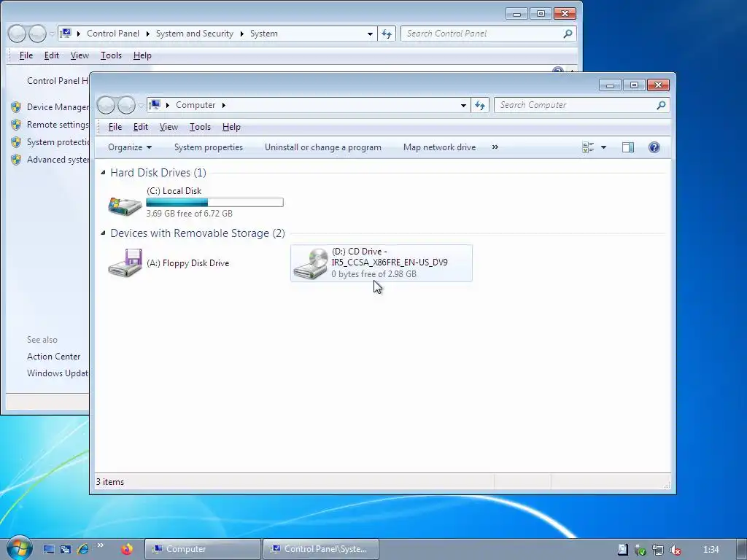
Task: Open Tools menu in Control Panel window
Action: point(111,55)
